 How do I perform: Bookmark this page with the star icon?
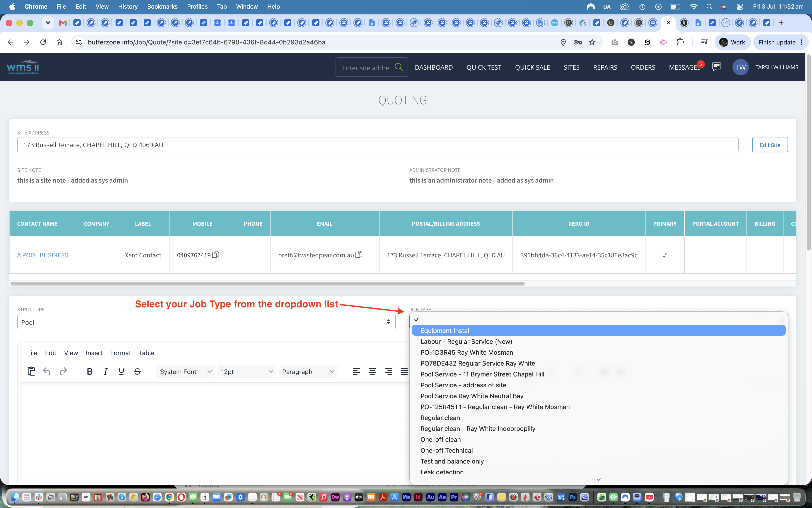click(x=592, y=42)
